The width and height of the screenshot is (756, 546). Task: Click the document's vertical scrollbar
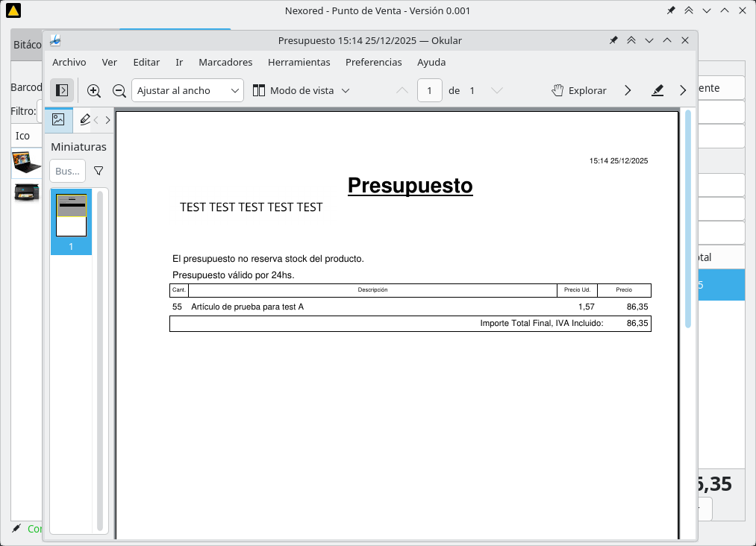click(x=688, y=218)
